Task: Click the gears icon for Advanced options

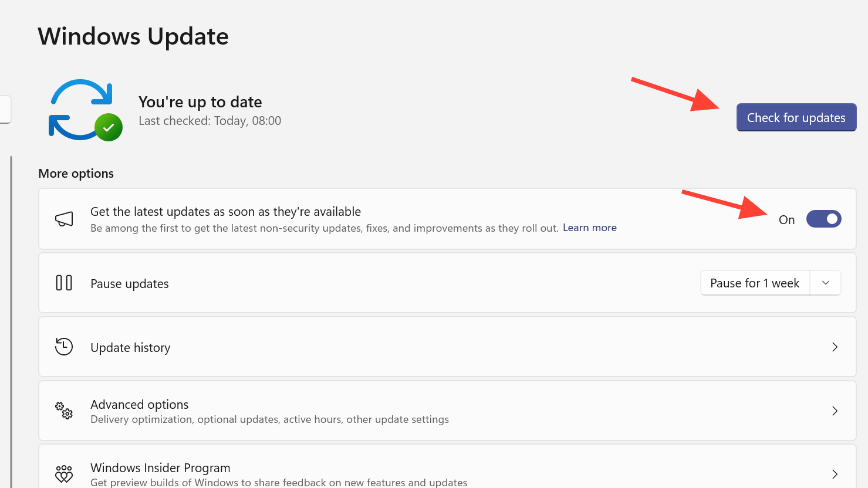Action: point(64,411)
